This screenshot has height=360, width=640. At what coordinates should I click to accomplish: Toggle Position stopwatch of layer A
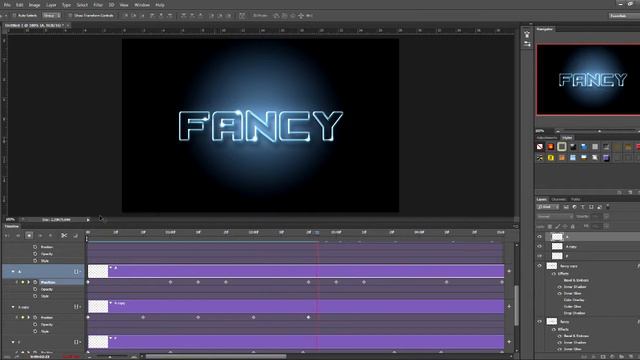(x=35, y=282)
